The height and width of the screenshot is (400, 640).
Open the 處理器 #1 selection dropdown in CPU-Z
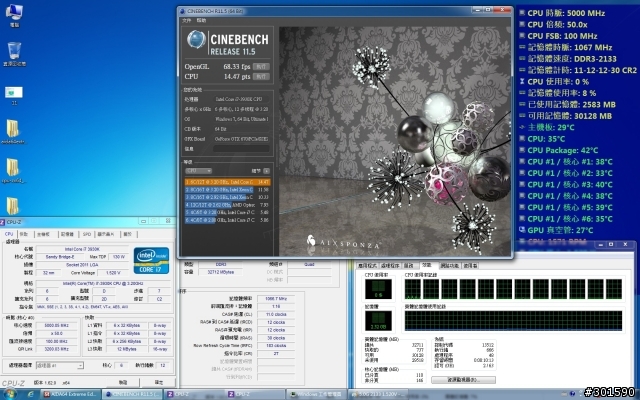(x=60, y=365)
